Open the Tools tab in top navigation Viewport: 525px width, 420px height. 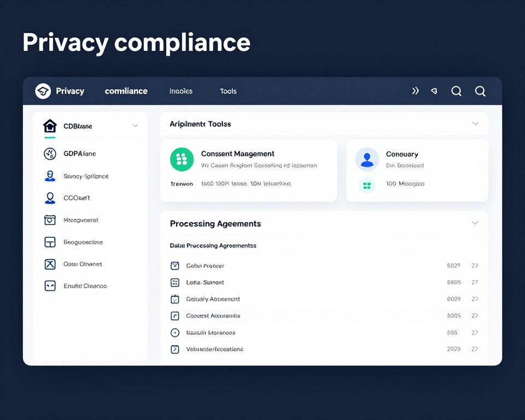tap(229, 91)
